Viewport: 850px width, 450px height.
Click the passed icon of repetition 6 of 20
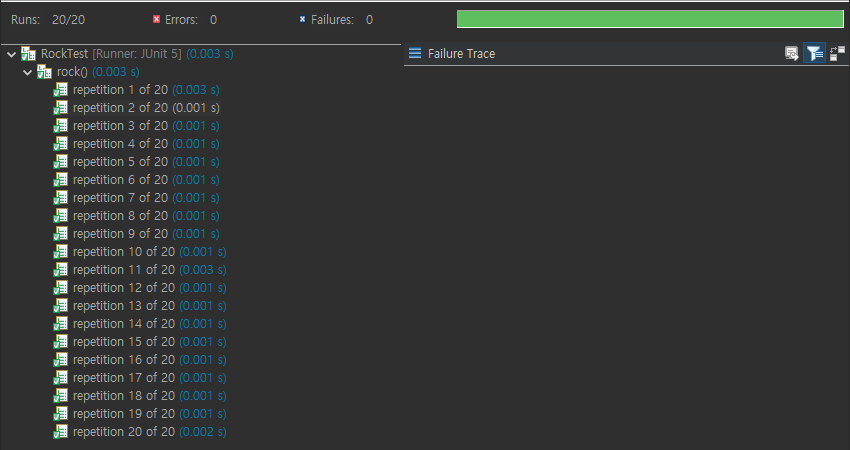(60, 179)
